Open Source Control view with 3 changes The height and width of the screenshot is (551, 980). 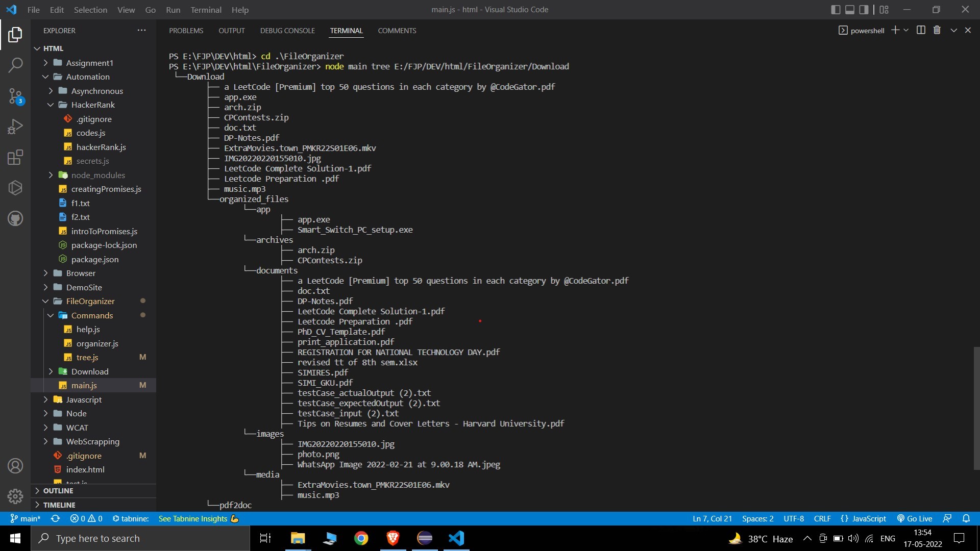tap(15, 96)
